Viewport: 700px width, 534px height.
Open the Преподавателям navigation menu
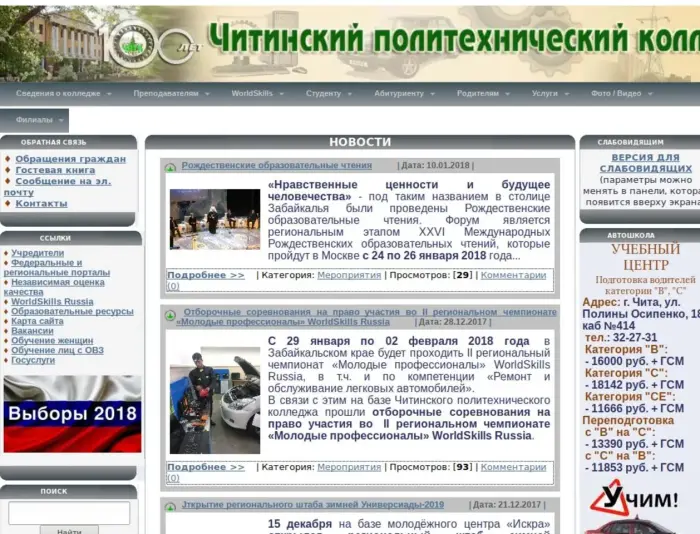[170, 93]
